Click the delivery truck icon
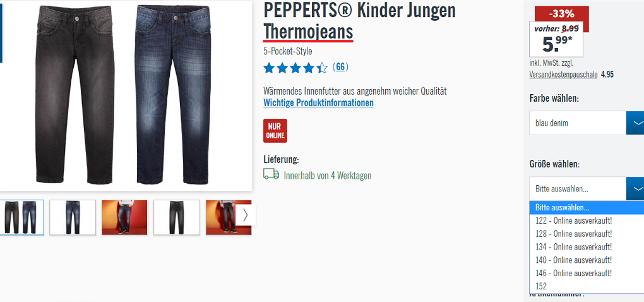The image size is (644, 302). pyautogui.click(x=271, y=174)
